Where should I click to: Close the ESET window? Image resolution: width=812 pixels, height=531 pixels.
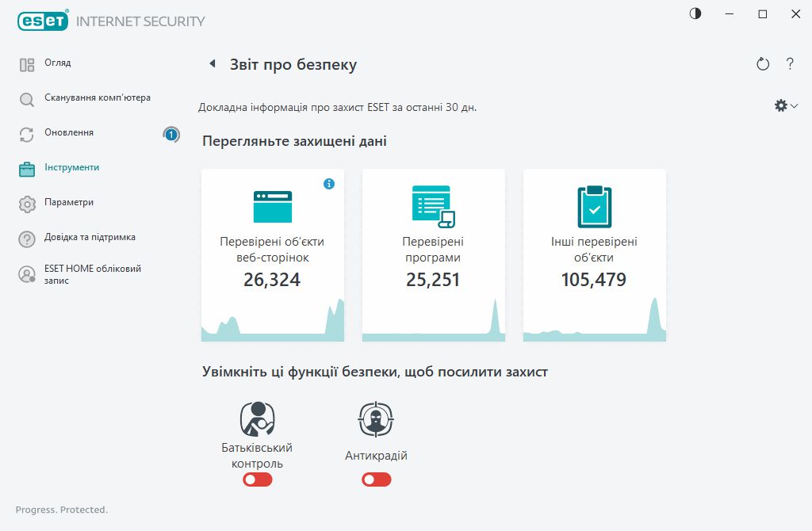[796, 14]
